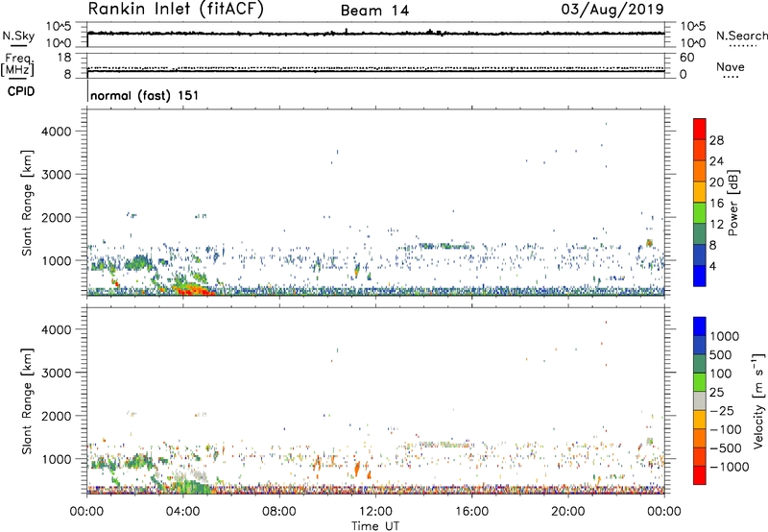Image resolution: width=768 pixels, height=532 pixels.
Task: Click the gray velocity colorbar segment
Action: [700, 400]
